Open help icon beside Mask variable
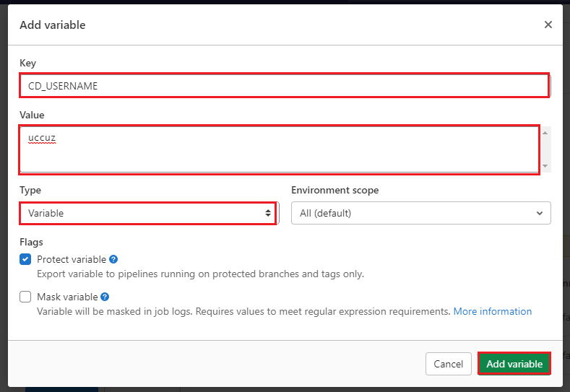The width and height of the screenshot is (570, 392). [x=105, y=297]
